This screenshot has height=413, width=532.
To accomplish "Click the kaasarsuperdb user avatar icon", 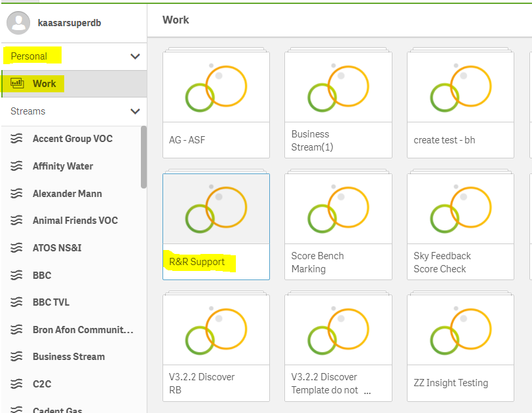I will [18, 23].
